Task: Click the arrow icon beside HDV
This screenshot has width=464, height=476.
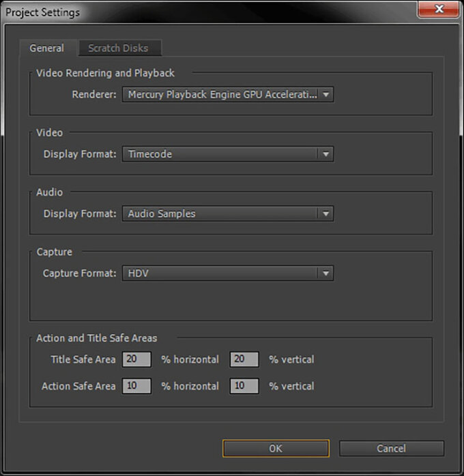Action: tap(326, 273)
